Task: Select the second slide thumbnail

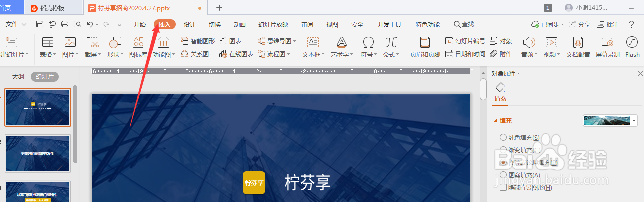Action: (38, 153)
